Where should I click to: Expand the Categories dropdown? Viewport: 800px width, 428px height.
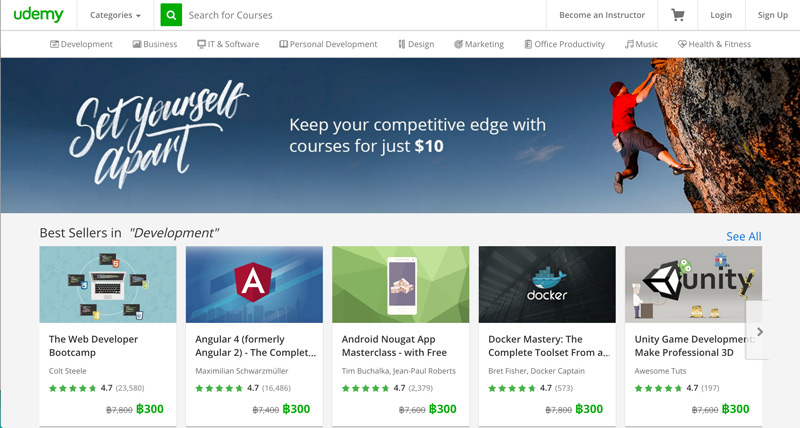coord(115,15)
